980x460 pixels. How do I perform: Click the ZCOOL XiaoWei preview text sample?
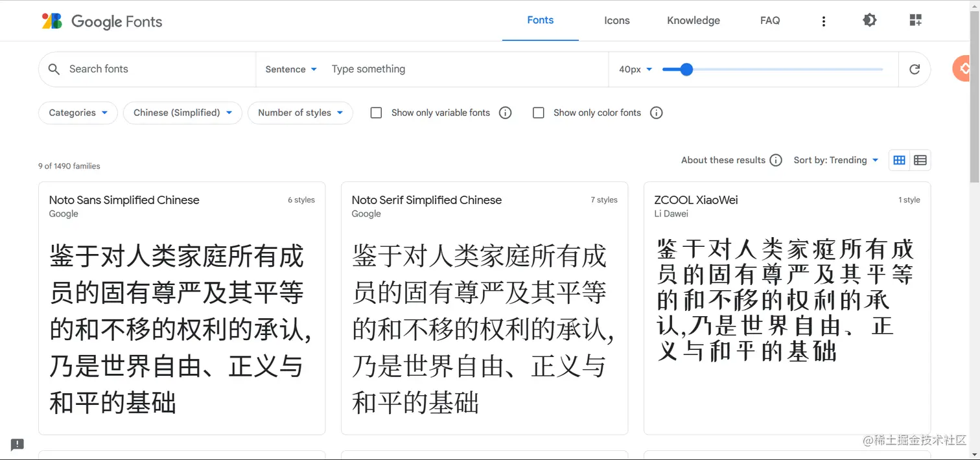(785, 299)
